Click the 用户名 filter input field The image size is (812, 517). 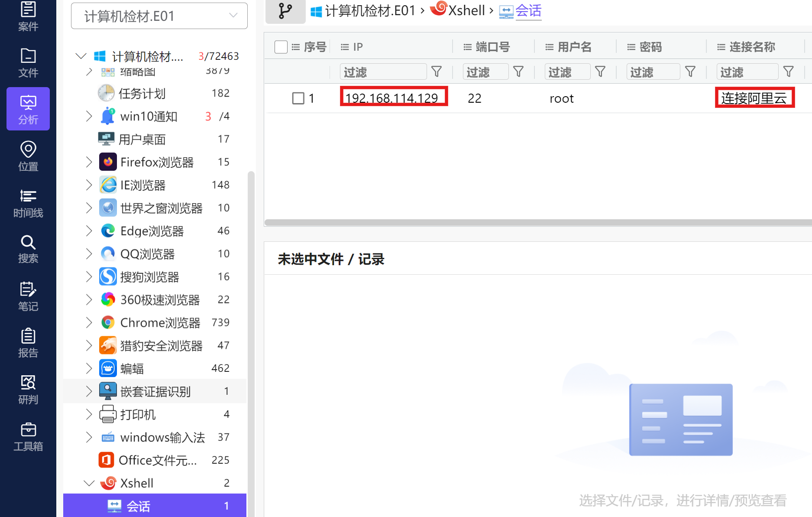tap(567, 72)
